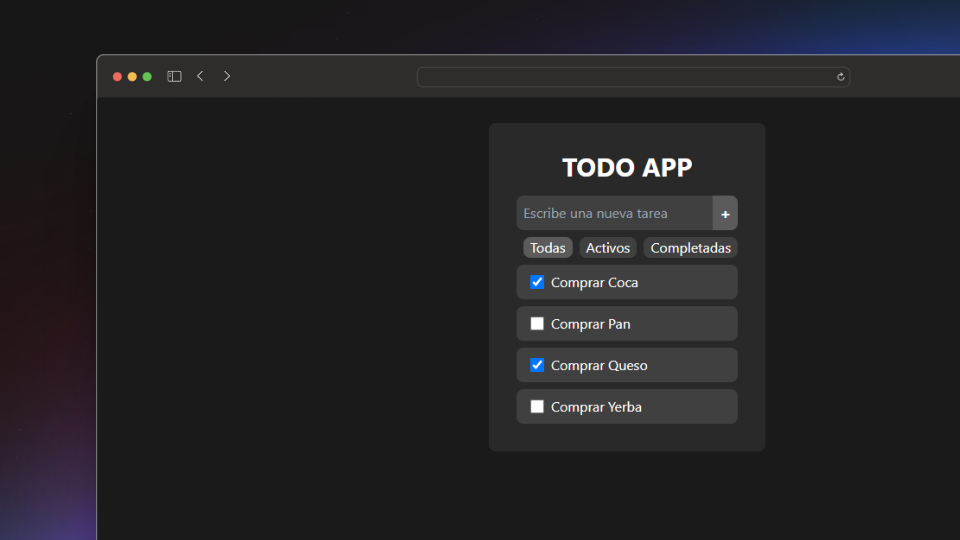The image size is (960, 540).
Task: Select the Comprar Yerba task row
Action: coord(627,407)
